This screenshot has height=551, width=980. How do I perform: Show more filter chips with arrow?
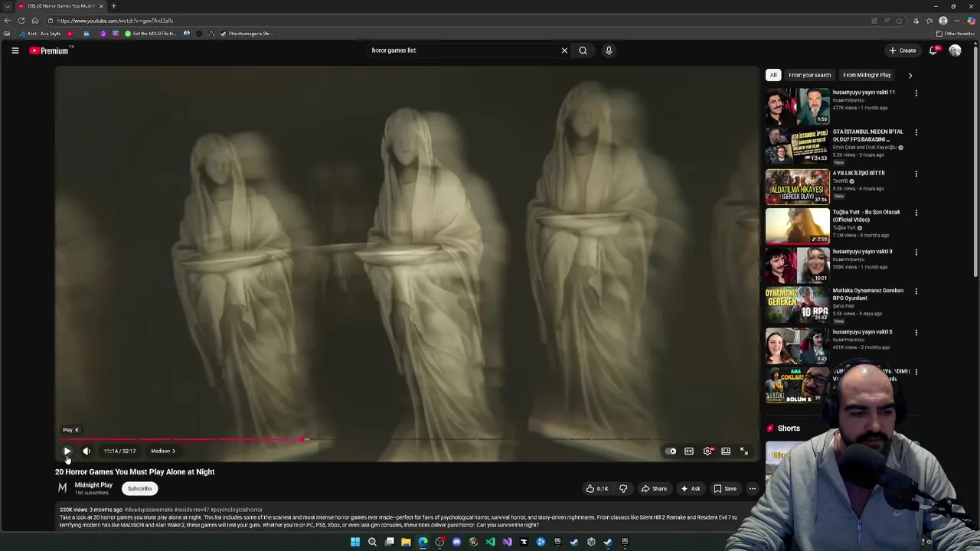(910, 75)
